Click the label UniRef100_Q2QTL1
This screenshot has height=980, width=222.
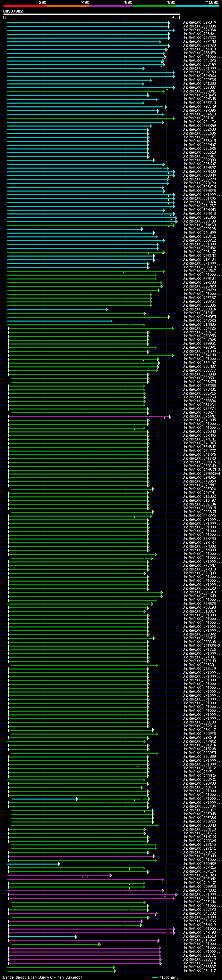(x=199, y=237)
